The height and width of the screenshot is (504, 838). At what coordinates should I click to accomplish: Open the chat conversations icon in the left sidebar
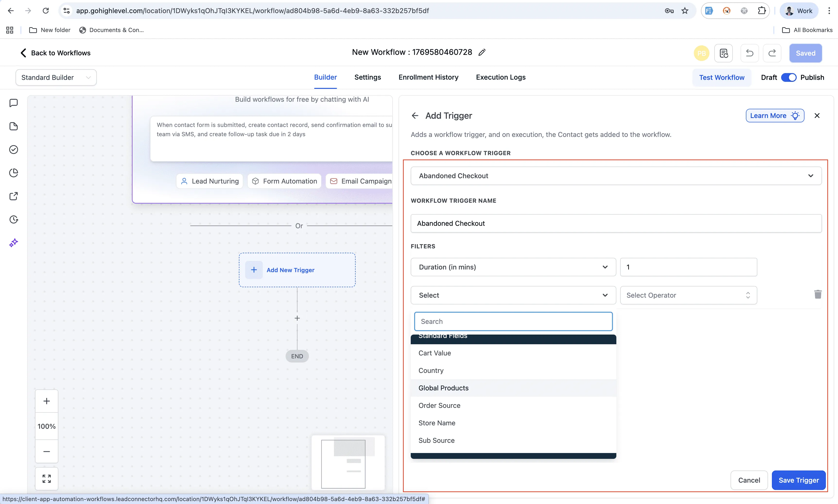(x=14, y=102)
